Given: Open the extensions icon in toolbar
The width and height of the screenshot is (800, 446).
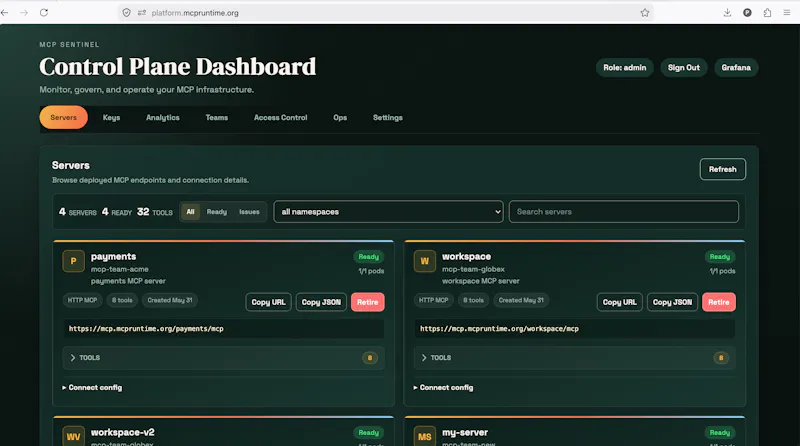Looking at the screenshot, I should tap(767, 13).
